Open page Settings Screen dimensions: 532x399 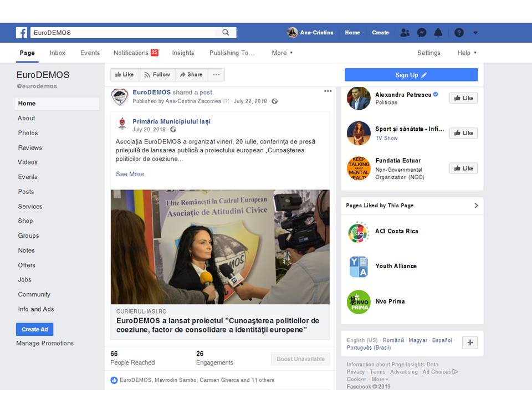(x=428, y=53)
